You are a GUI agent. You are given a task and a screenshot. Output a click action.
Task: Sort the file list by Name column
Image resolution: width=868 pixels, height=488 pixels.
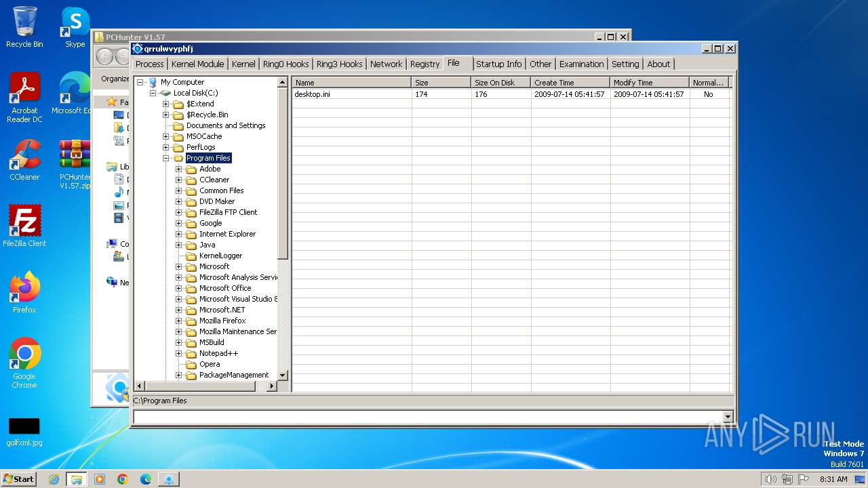(x=352, y=82)
